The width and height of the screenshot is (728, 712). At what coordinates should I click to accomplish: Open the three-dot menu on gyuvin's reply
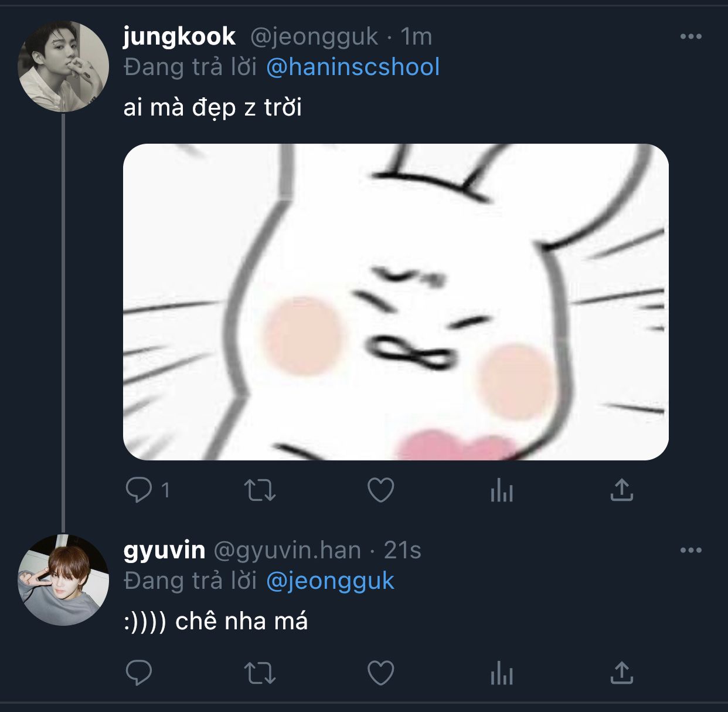coord(691,551)
